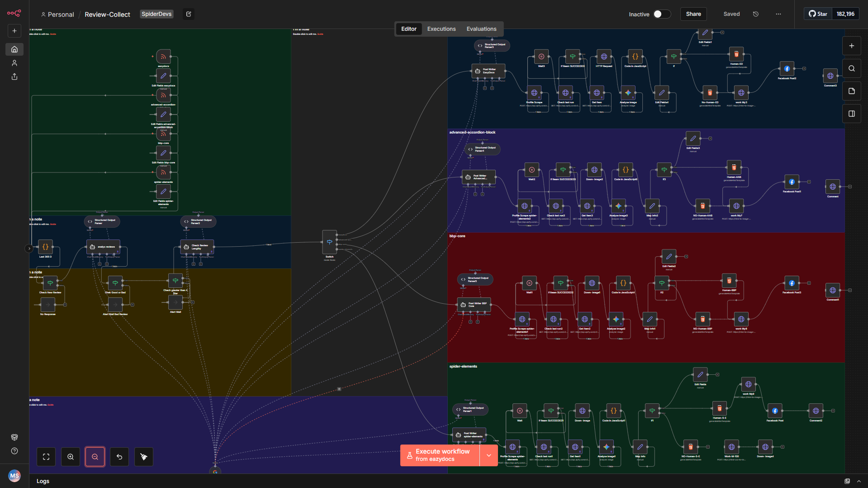Open workflow history icon

pos(755,14)
